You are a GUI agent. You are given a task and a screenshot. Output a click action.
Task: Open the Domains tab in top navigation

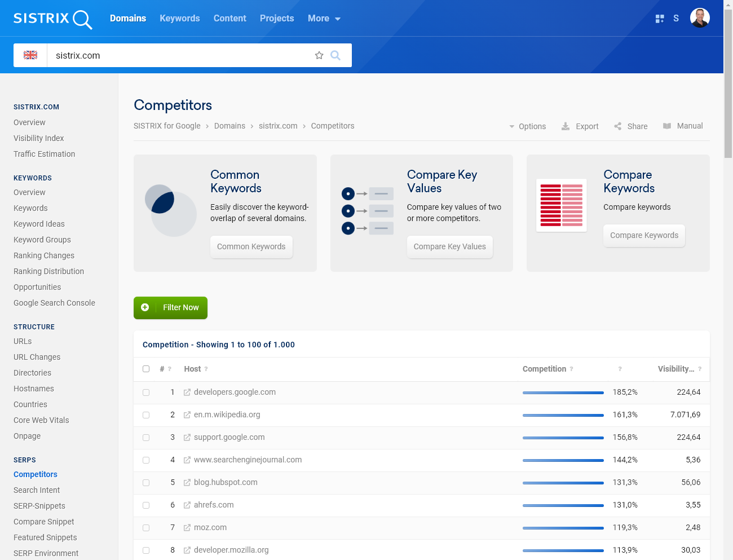point(128,19)
